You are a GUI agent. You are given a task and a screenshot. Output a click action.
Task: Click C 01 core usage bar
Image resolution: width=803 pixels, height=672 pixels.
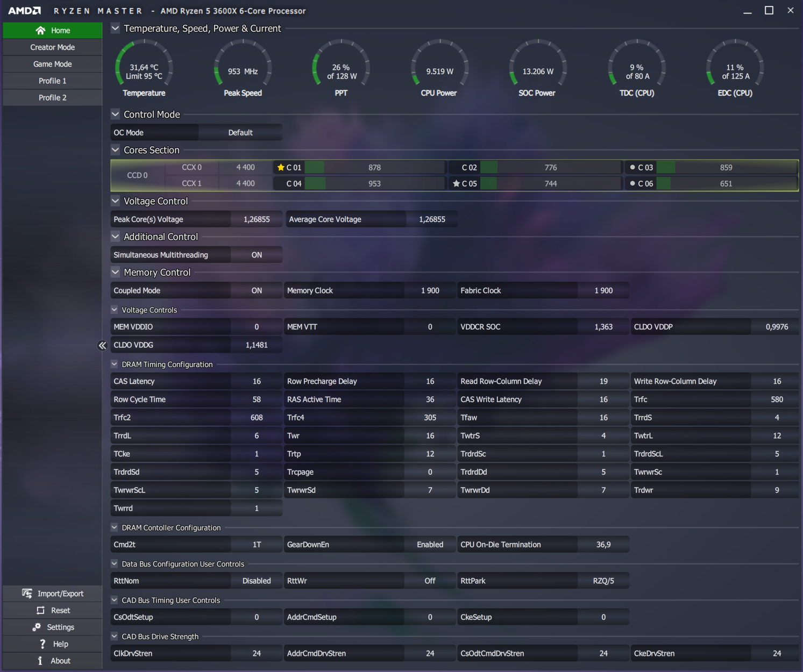tap(375, 167)
